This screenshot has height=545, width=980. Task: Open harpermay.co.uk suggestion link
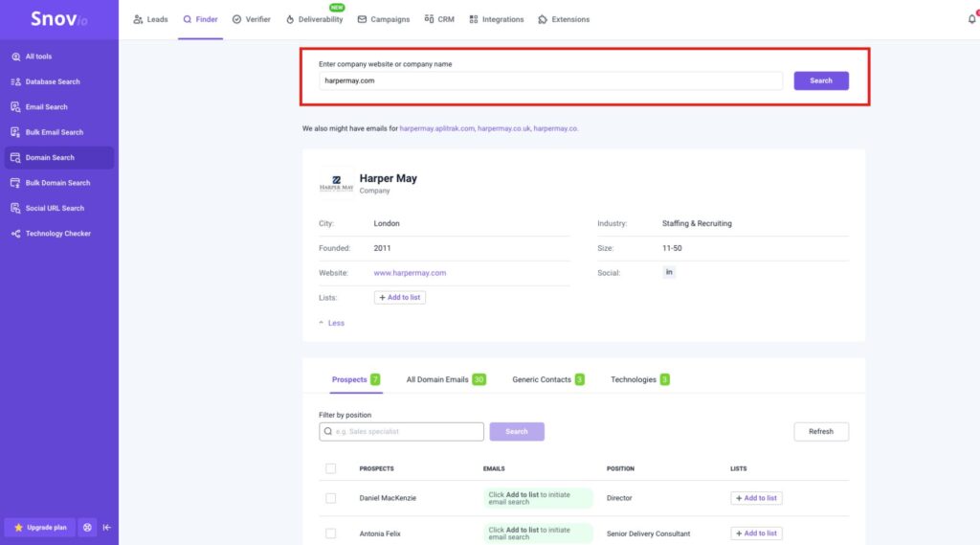(x=503, y=128)
